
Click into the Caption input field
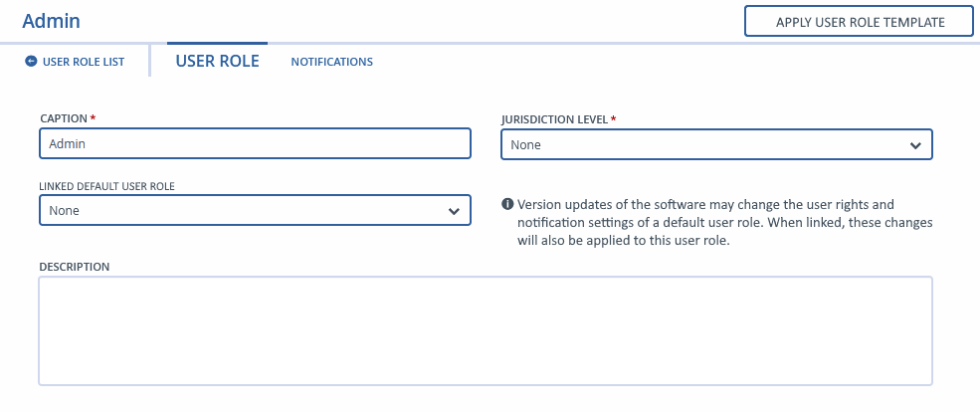[x=255, y=143]
